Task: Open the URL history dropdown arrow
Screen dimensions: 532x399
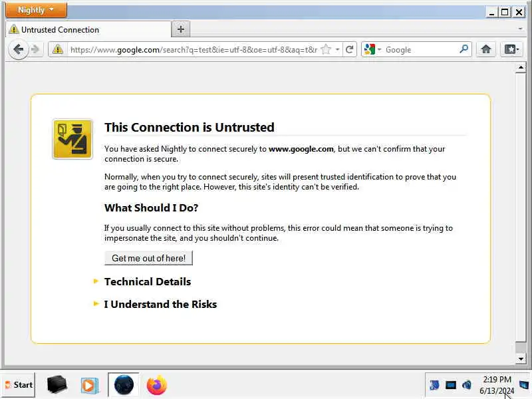Action: pos(337,49)
